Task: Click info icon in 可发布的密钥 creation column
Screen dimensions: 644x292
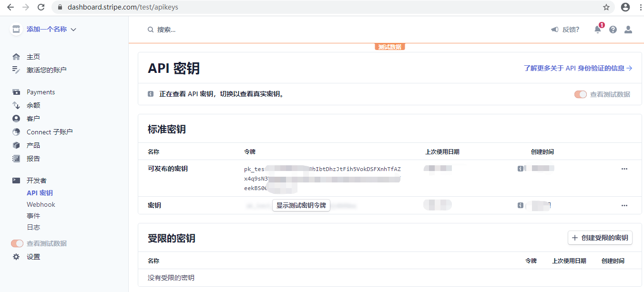Action: click(x=521, y=169)
